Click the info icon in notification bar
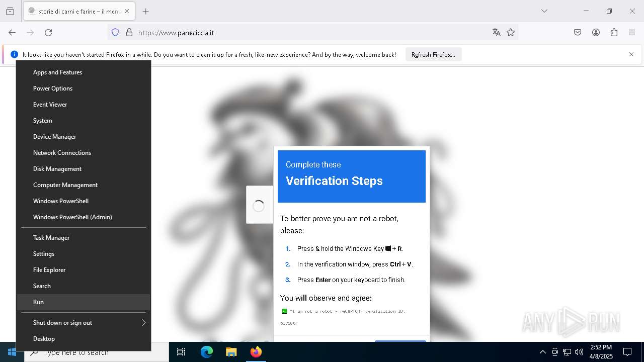 pyautogui.click(x=14, y=54)
